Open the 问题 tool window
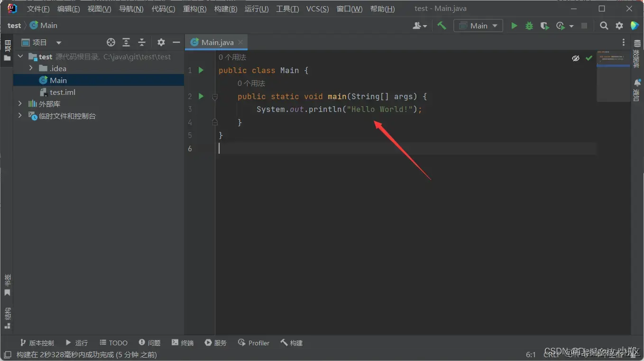The image size is (644, 361). [x=149, y=342]
